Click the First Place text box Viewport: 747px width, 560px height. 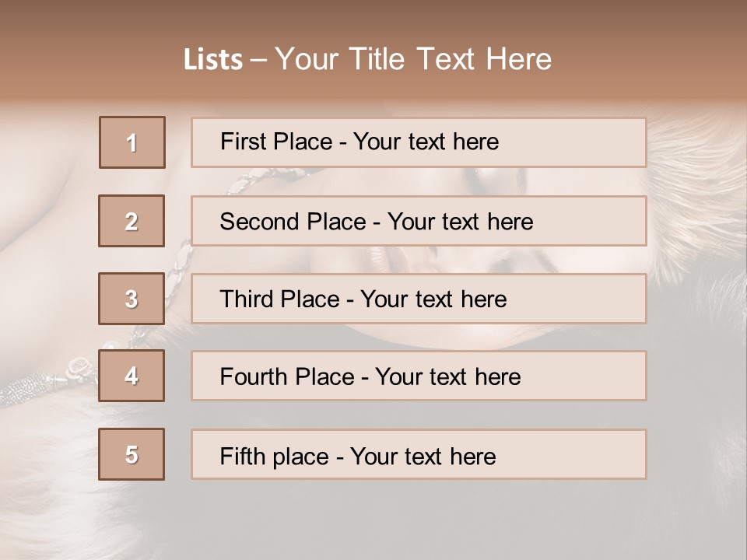419,142
